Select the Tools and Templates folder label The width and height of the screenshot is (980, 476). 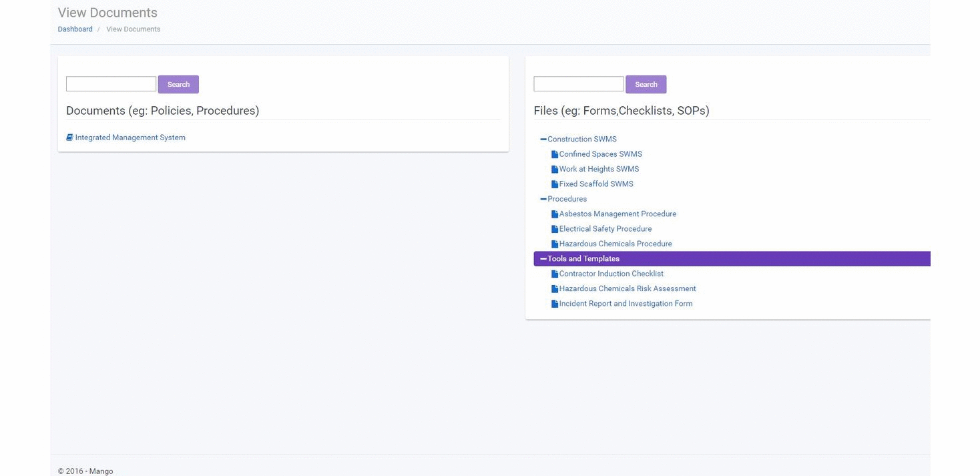coord(583,259)
